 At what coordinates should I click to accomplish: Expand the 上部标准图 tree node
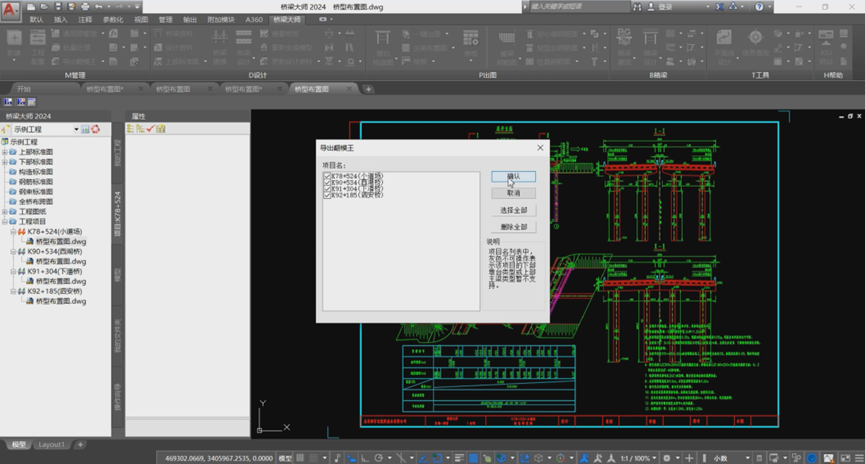point(5,152)
